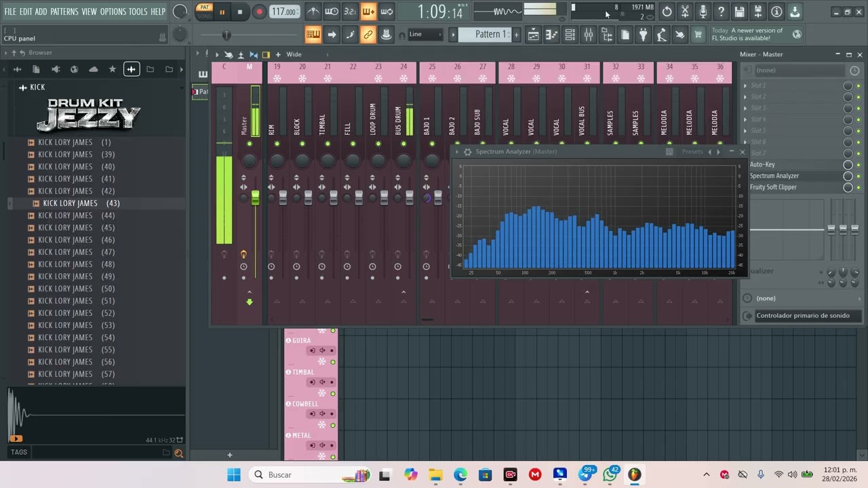Toggle Spectrum Analyzer slot enable LED
This screenshot has width=868, height=488.
pyautogui.click(x=859, y=176)
